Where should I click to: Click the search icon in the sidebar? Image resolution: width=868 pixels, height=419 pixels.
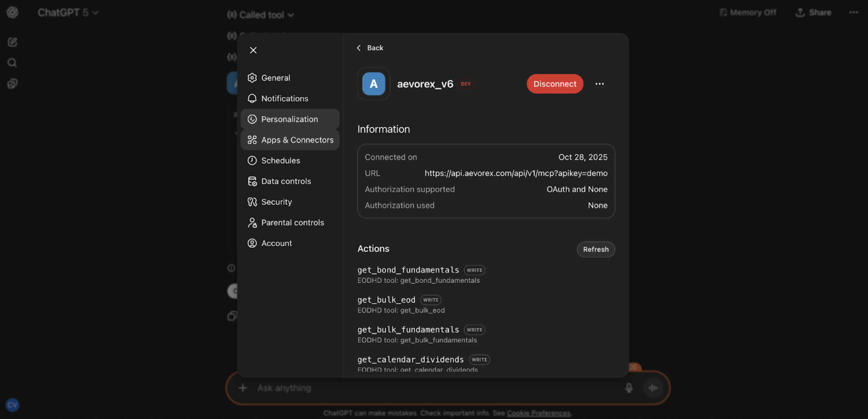coord(12,62)
